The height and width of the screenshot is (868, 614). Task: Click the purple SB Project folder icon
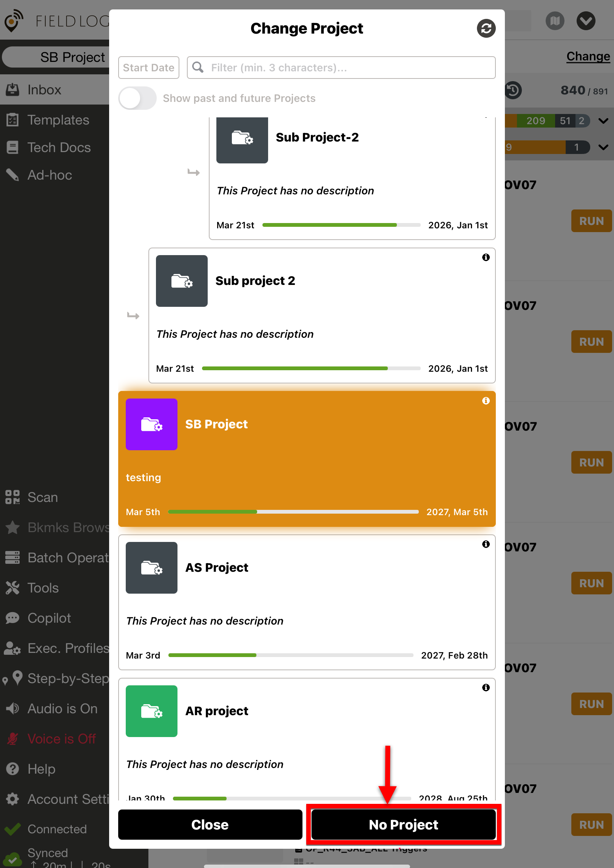coord(151,424)
